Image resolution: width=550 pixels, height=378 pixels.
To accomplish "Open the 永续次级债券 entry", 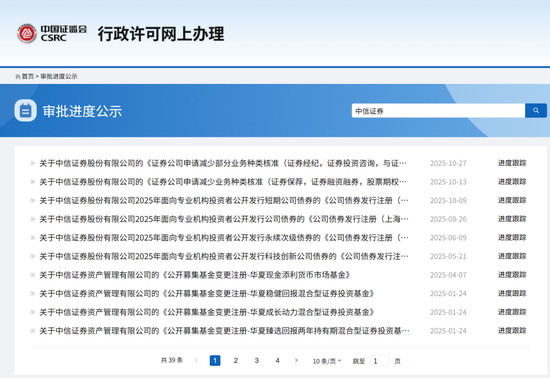I will (224, 237).
